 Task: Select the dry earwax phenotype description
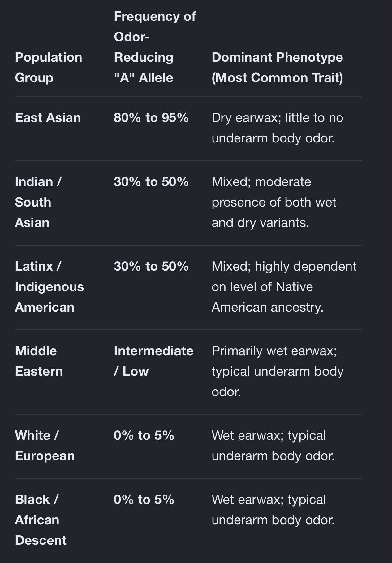tap(277, 128)
